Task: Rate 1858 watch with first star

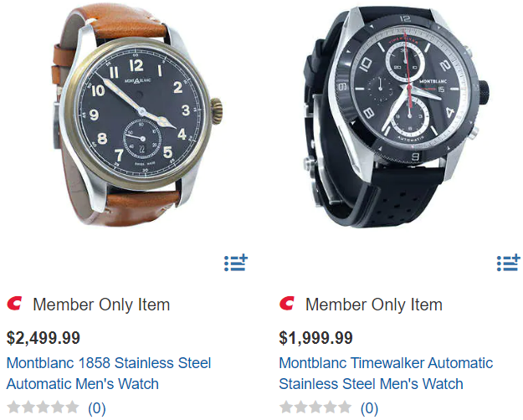Action: click(13, 407)
